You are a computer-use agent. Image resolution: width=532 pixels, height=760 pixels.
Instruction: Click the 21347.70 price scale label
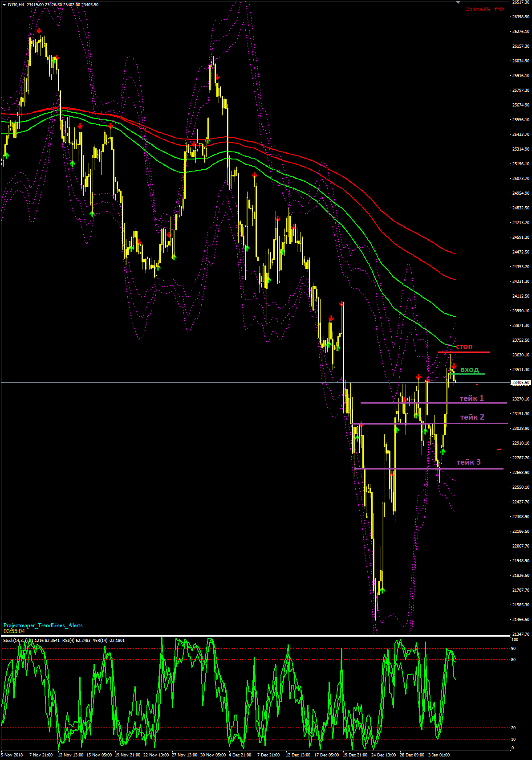click(521, 634)
